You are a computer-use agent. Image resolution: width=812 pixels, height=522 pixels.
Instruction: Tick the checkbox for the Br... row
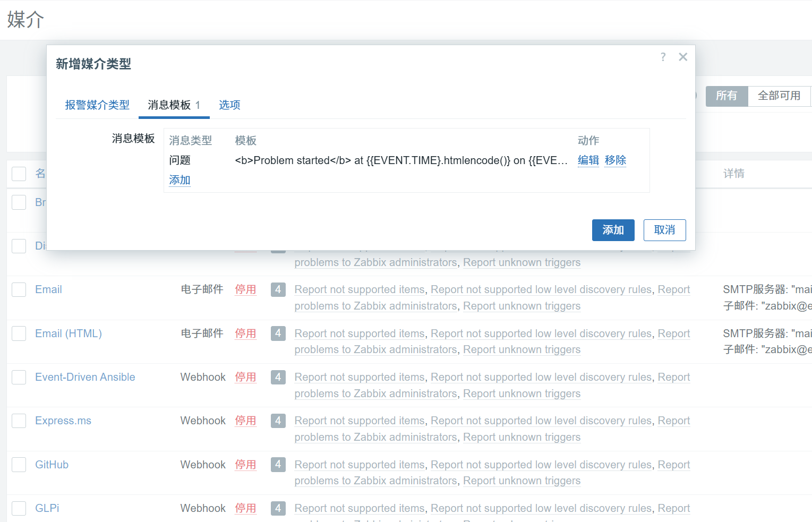point(19,202)
